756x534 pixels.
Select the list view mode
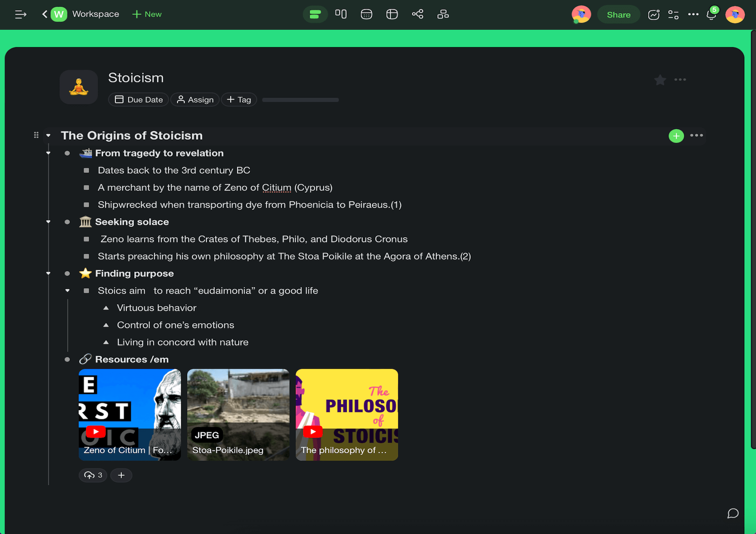tap(315, 14)
